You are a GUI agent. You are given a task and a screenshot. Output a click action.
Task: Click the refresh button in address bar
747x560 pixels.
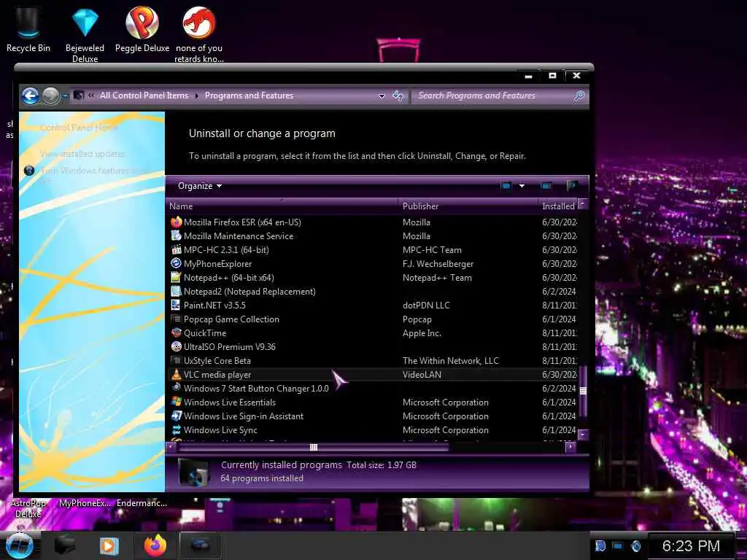point(398,96)
